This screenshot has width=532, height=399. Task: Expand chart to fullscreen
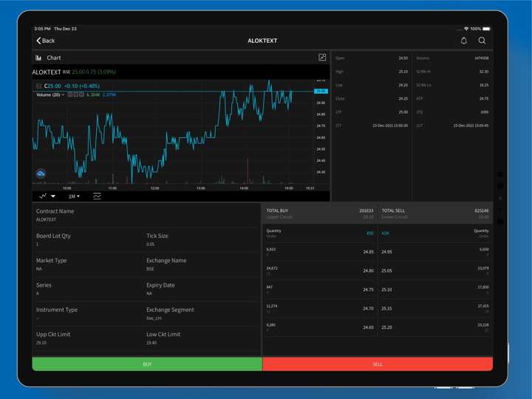[322, 57]
